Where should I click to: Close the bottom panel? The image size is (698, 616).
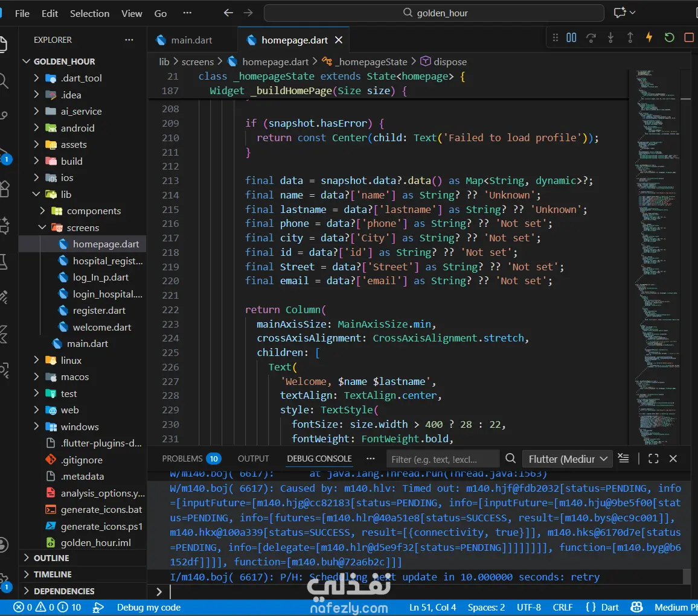pos(673,459)
